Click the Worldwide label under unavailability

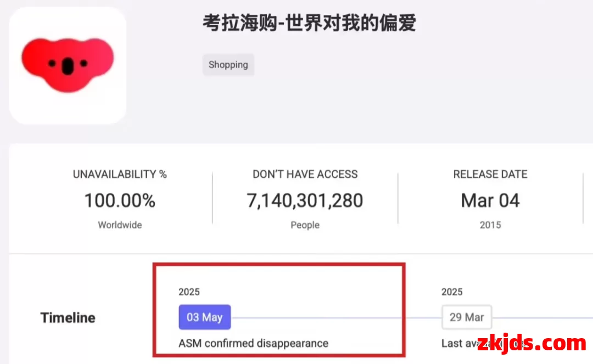120,225
